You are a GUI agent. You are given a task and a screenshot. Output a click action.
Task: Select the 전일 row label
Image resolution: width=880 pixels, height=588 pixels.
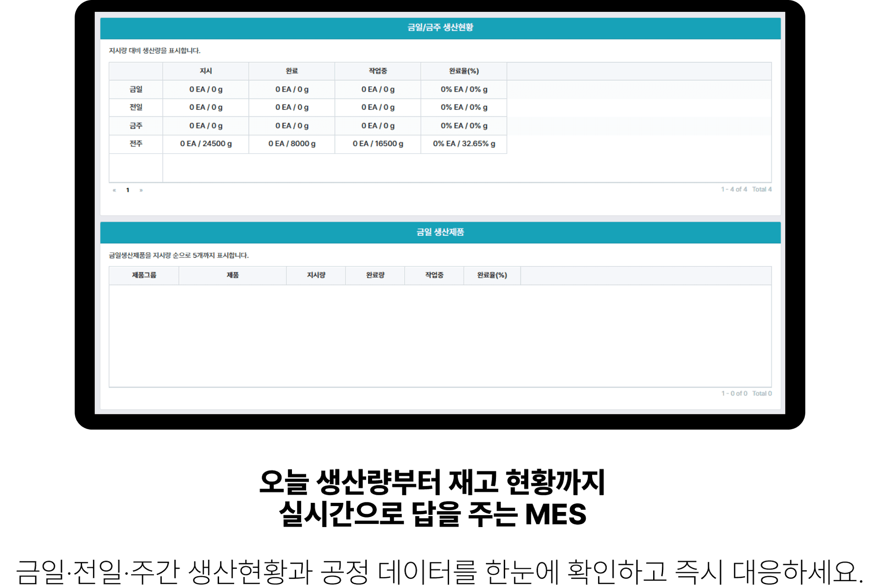coord(136,107)
